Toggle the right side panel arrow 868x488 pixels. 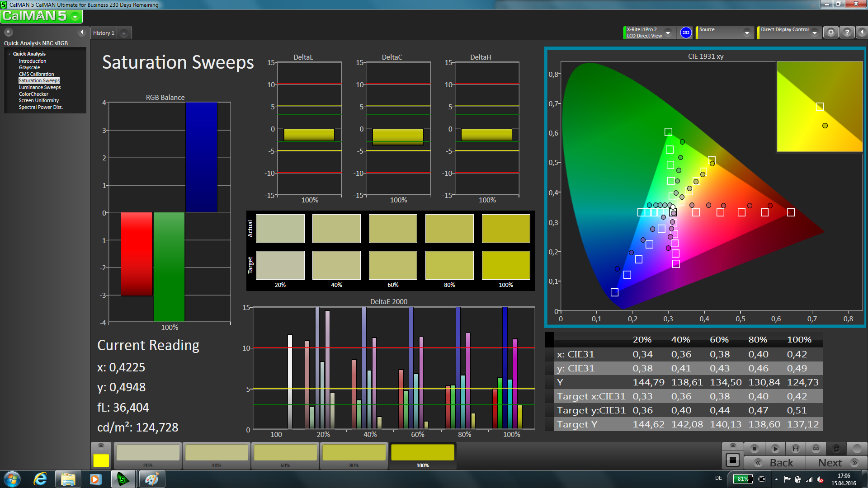[x=862, y=33]
